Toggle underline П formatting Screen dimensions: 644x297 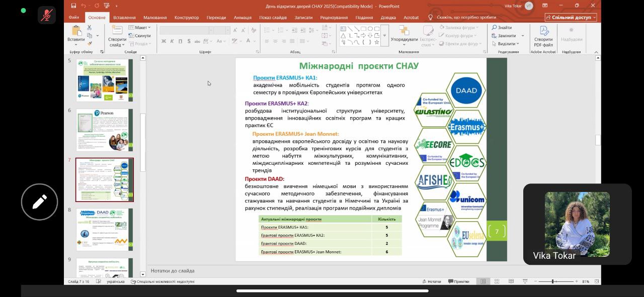coord(180,41)
